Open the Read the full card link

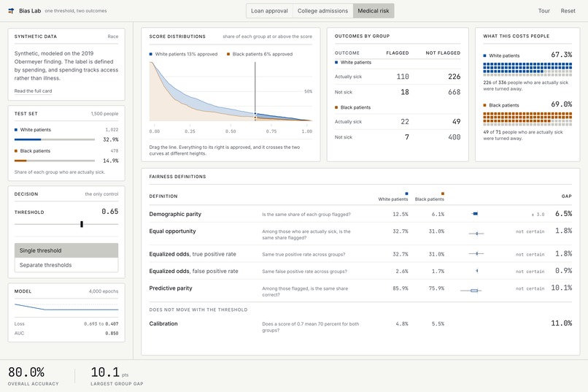pyautogui.click(x=33, y=91)
